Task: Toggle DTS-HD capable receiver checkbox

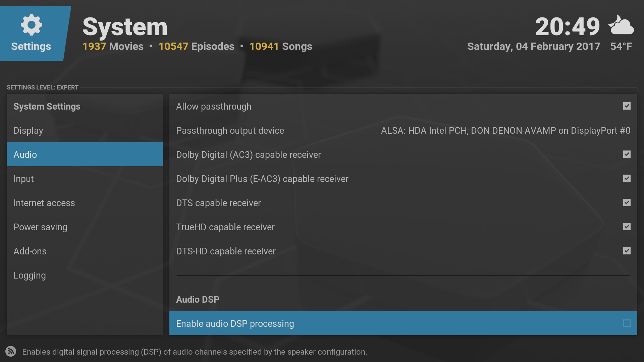Action: pyautogui.click(x=627, y=251)
